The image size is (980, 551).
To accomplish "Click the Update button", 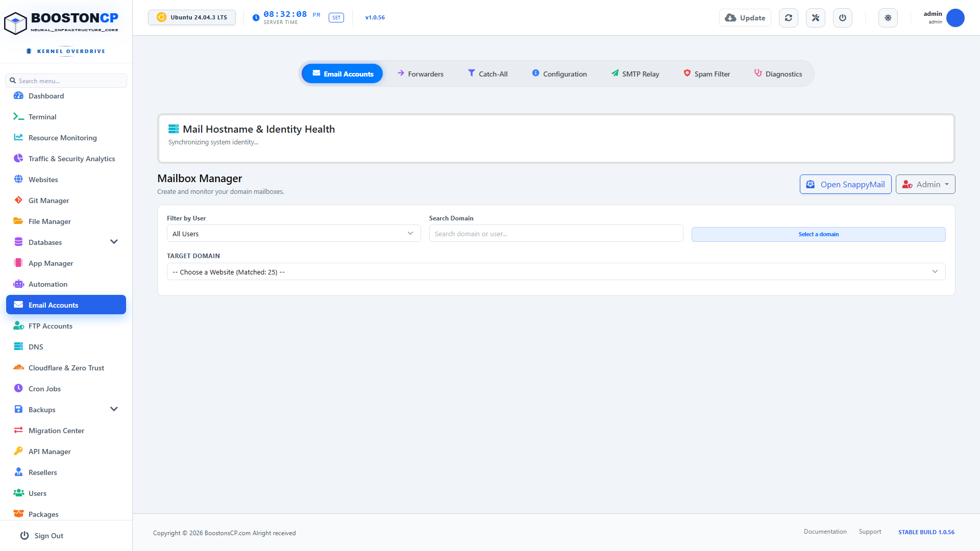I will [x=745, y=18].
